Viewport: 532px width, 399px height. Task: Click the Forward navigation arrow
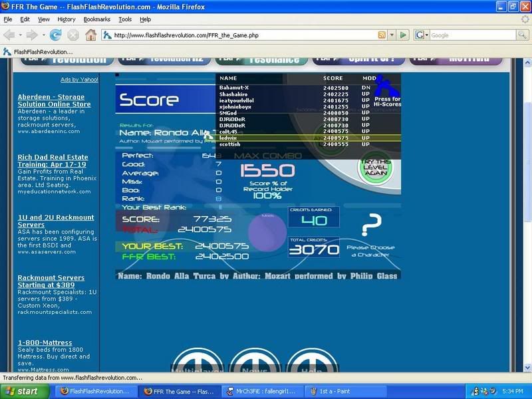click(x=32, y=35)
